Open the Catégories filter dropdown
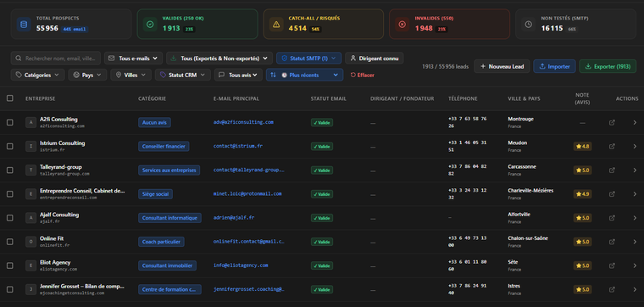Viewport: 644px width, 307px height. pyautogui.click(x=37, y=75)
